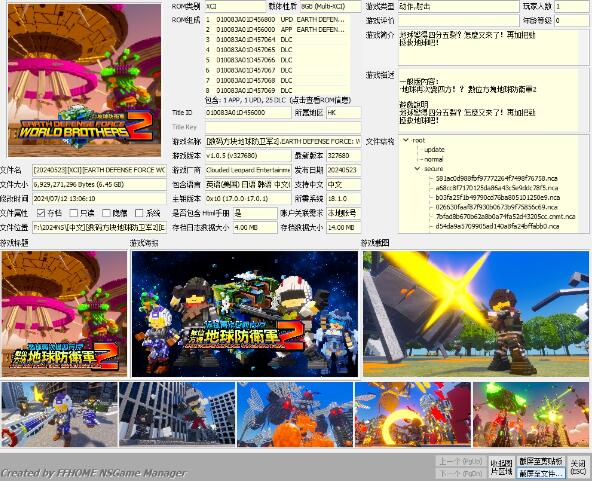Select ROM row 3 DLC 010083A01D457064
This screenshot has height=481, width=592.
(x=276, y=40)
